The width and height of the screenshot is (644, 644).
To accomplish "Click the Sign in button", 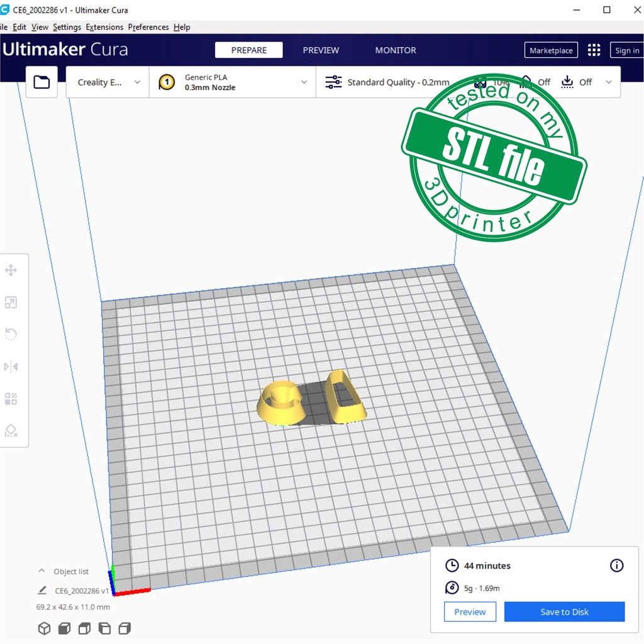I will pos(626,50).
